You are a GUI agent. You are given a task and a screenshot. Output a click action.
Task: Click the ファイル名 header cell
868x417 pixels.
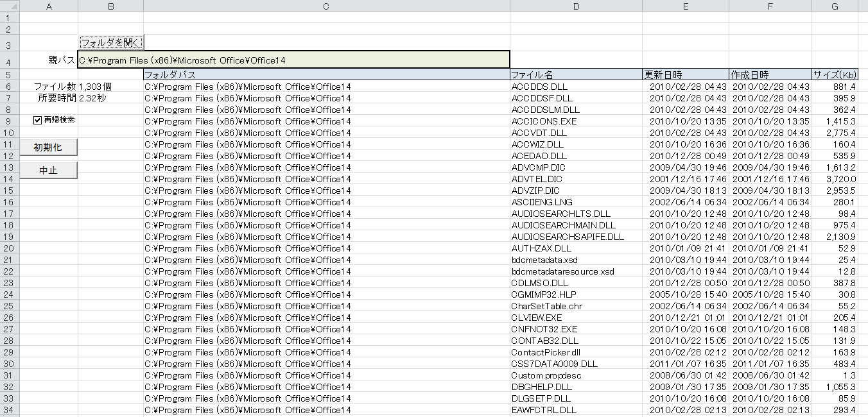point(576,74)
